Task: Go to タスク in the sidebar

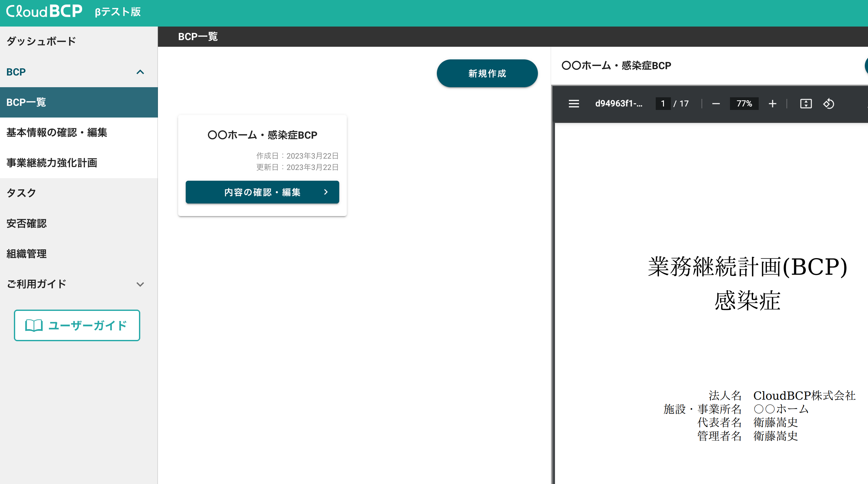Action: (21, 193)
